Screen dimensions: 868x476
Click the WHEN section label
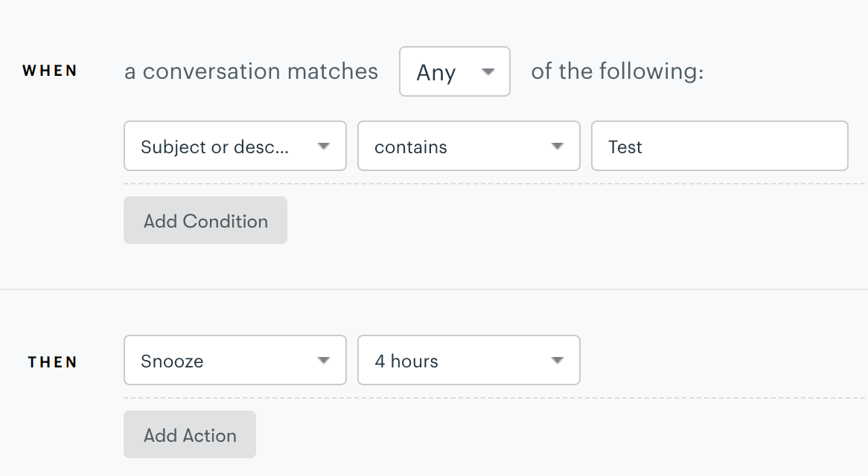click(50, 71)
